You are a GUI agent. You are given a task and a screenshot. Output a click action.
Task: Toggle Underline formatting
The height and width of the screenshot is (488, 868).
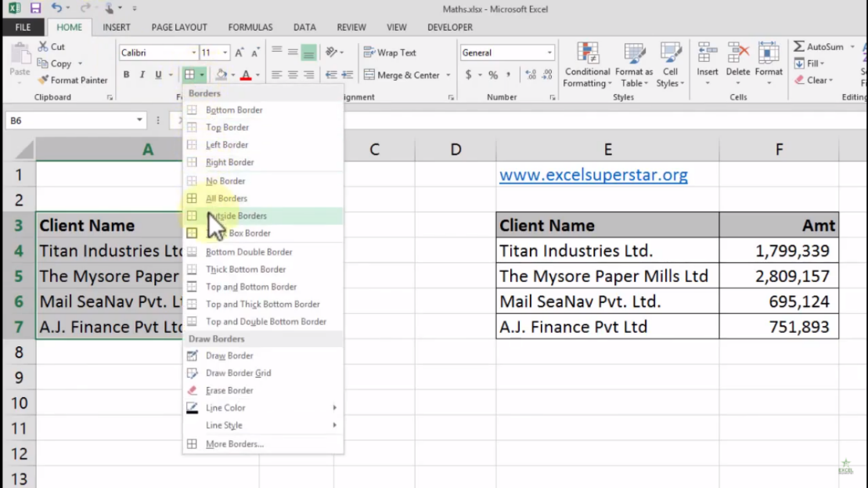pyautogui.click(x=158, y=74)
